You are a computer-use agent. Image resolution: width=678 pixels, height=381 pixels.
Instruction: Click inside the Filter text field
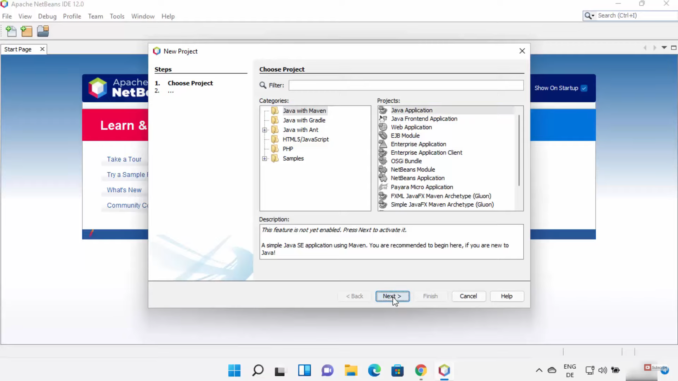tap(406, 85)
